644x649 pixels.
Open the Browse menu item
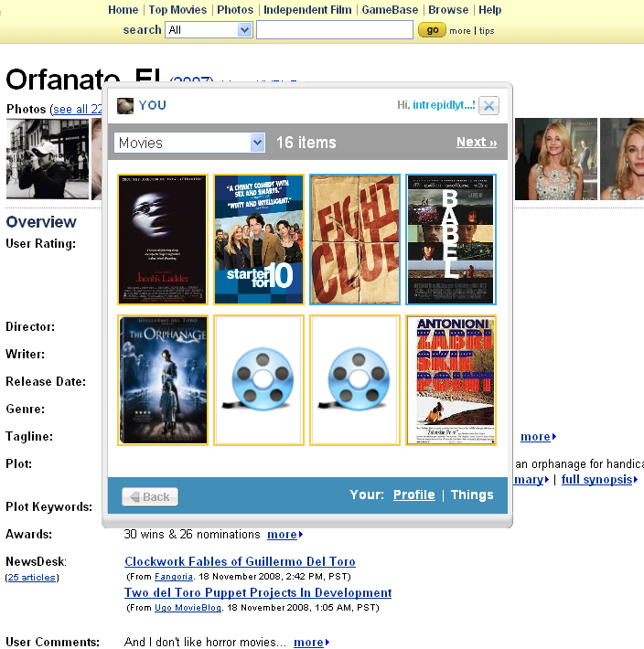[448, 9]
